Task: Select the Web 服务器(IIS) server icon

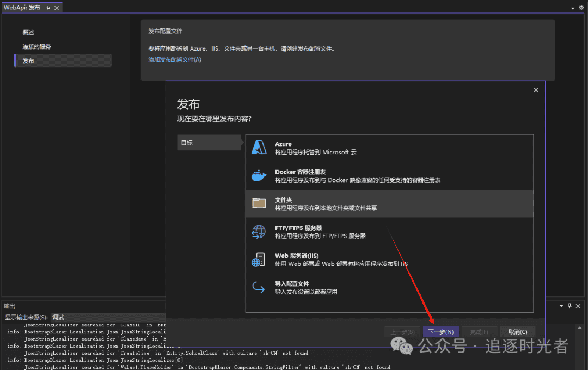Action: coord(259,259)
